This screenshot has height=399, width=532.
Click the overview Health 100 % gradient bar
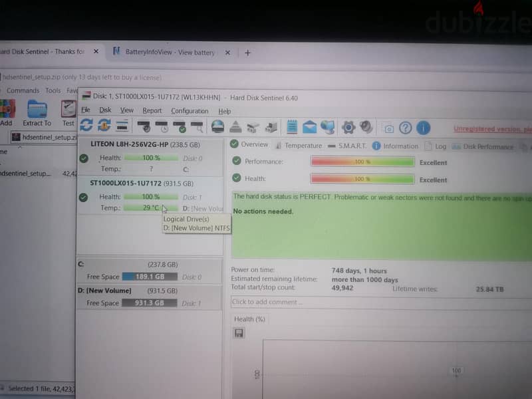362,179
